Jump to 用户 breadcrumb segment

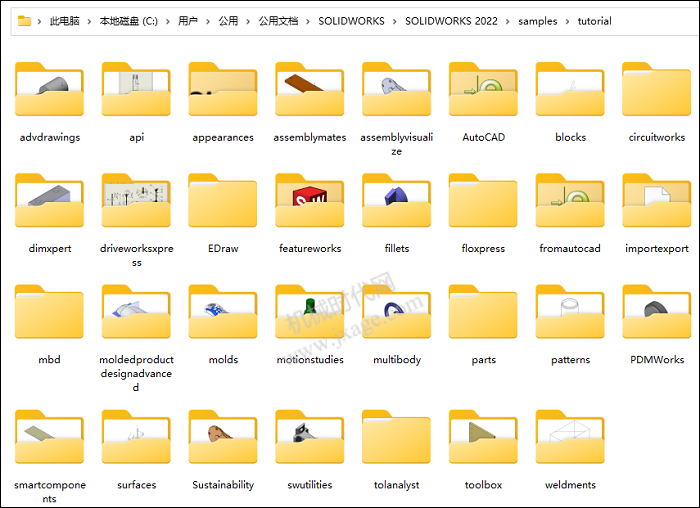pyautogui.click(x=188, y=21)
